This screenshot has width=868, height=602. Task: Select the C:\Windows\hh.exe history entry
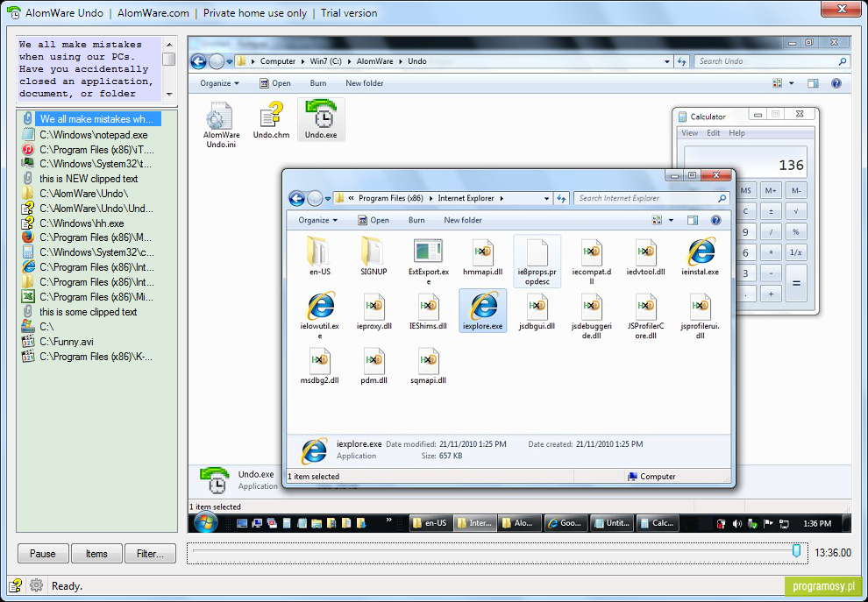pos(82,223)
